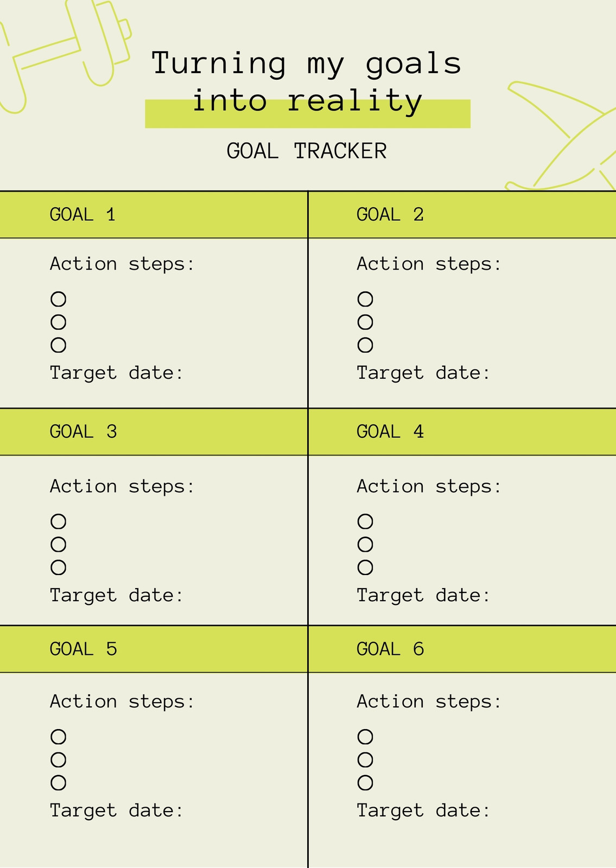Mark the first action step circle under Goal 6
Image resolution: width=616 pixels, height=868 pixels.
(x=365, y=737)
